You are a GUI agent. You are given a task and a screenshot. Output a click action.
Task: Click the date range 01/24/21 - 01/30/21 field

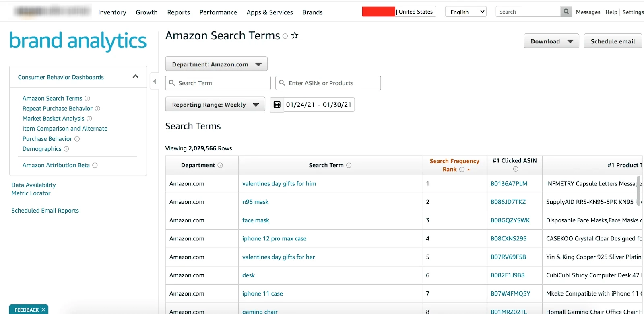click(319, 105)
